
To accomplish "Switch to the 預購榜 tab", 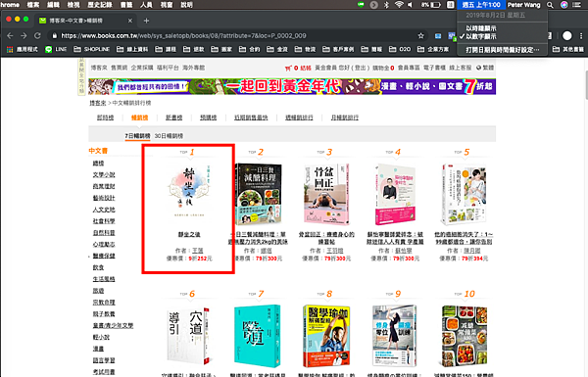I will click(x=208, y=118).
